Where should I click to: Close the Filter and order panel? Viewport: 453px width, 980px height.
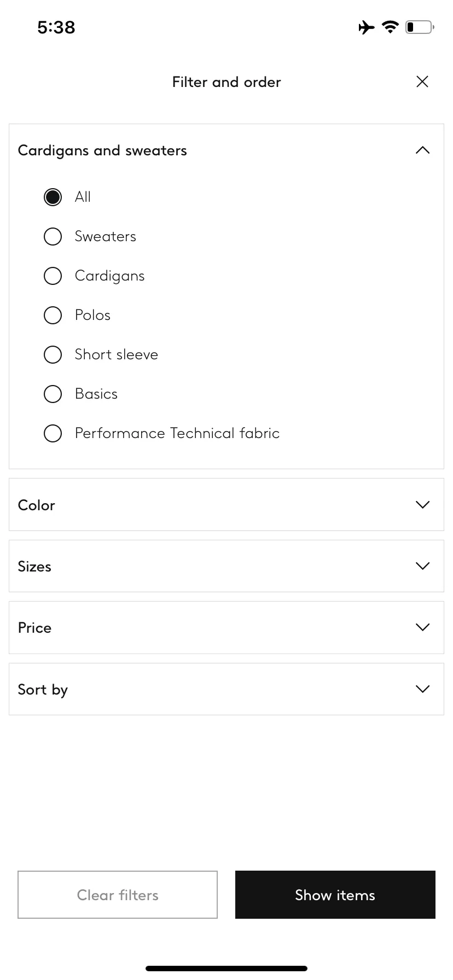(x=422, y=81)
